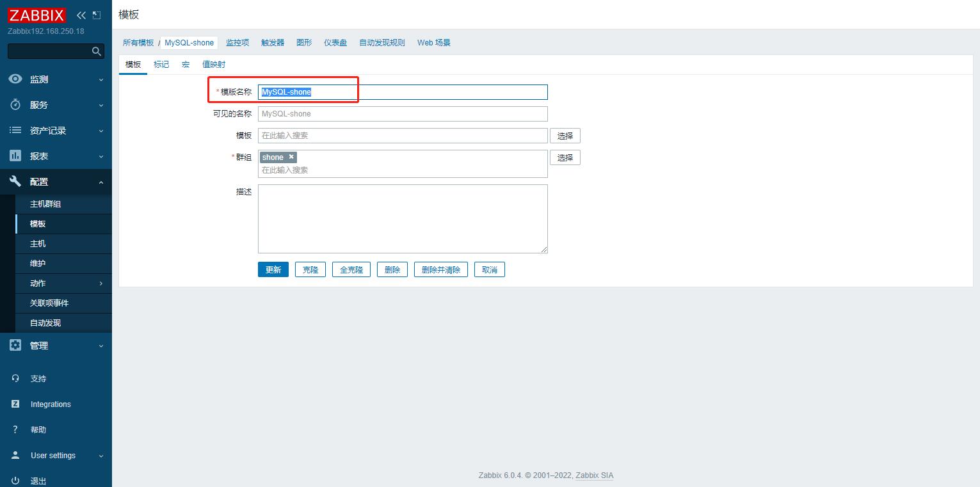This screenshot has width=980, height=487.
Task: Expand the 资产记录 menu chevron
Action: [101, 131]
